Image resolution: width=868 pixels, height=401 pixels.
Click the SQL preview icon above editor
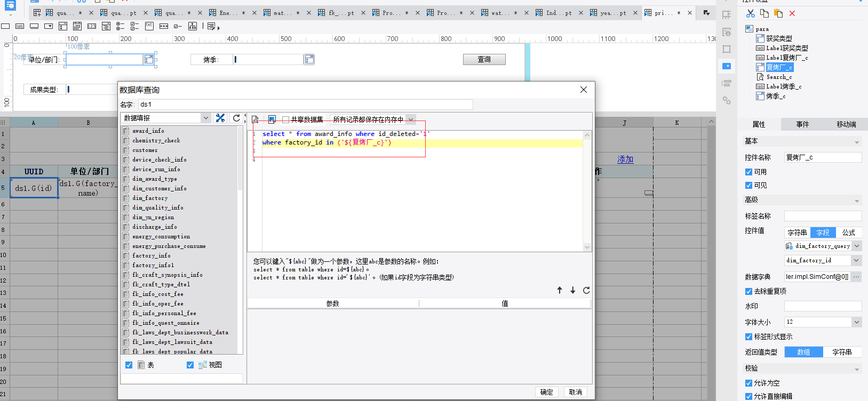pyautogui.click(x=256, y=119)
